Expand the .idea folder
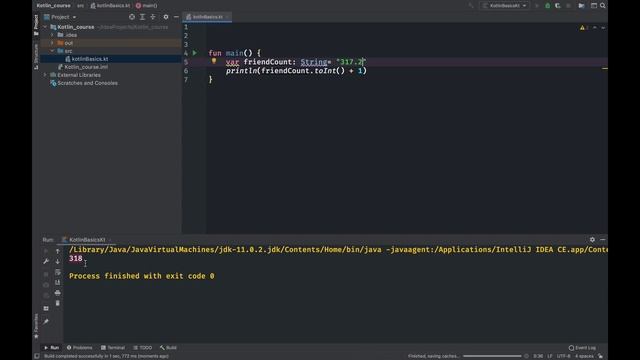Screen dimensions: 640x360 click(x=52, y=35)
